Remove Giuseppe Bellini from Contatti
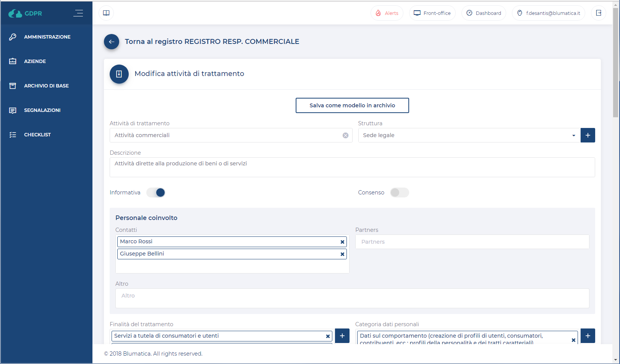 342,254
